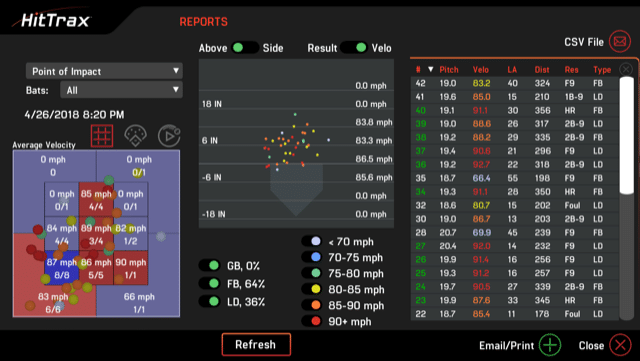
Task: Sort by the Pitch column header
Action: tap(449, 70)
